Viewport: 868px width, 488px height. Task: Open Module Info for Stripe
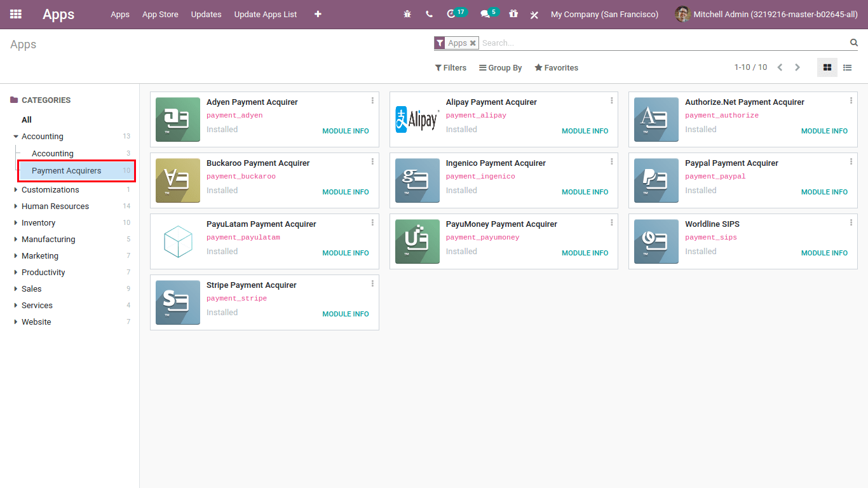click(346, 314)
